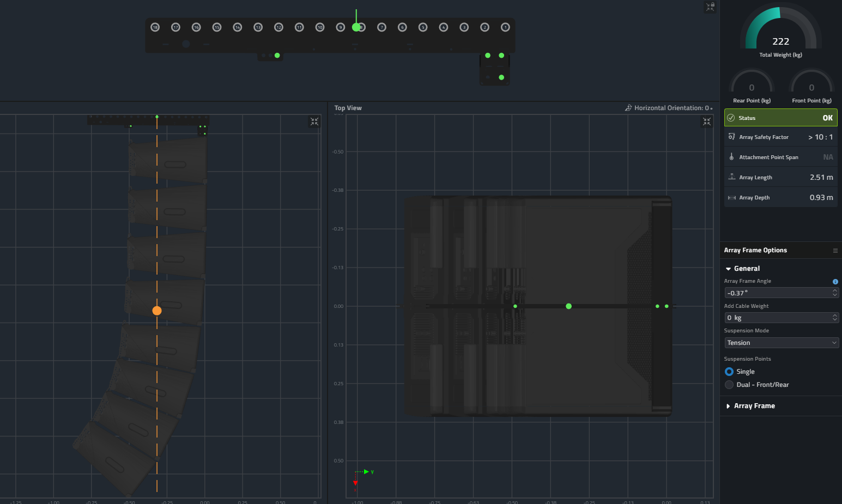Click the orange center-of-gravity marker in side view
This screenshot has height=504, width=842.
[157, 311]
